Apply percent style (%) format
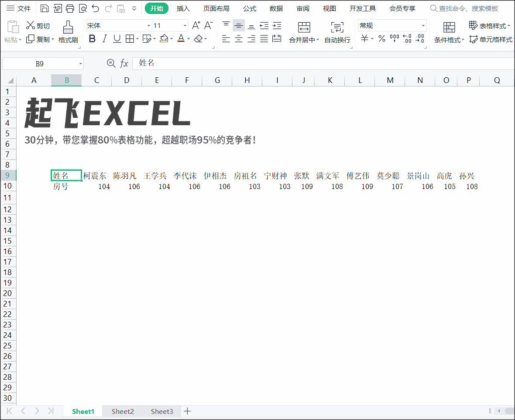This screenshot has height=420, width=515. click(x=381, y=39)
